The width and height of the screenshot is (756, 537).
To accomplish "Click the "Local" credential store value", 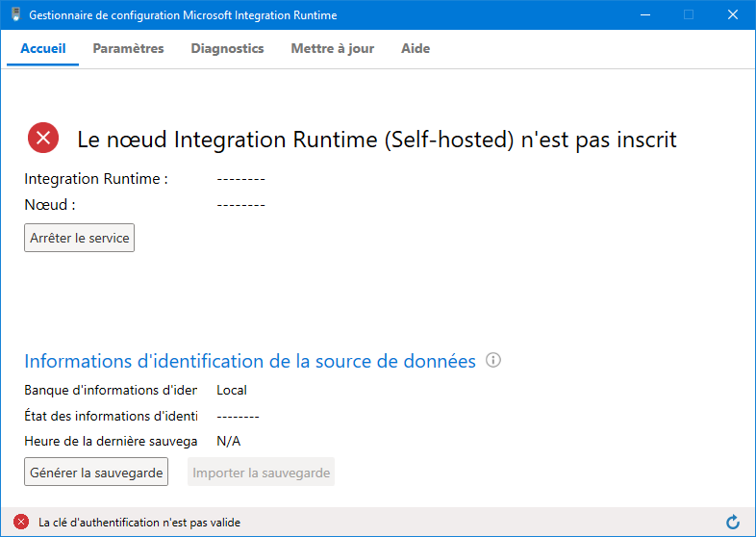I will pos(232,390).
